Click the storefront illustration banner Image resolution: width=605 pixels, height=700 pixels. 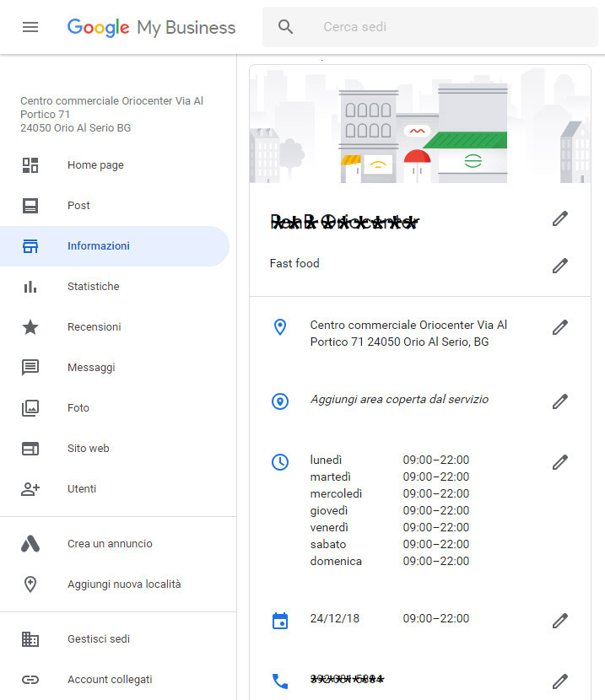coord(420,124)
